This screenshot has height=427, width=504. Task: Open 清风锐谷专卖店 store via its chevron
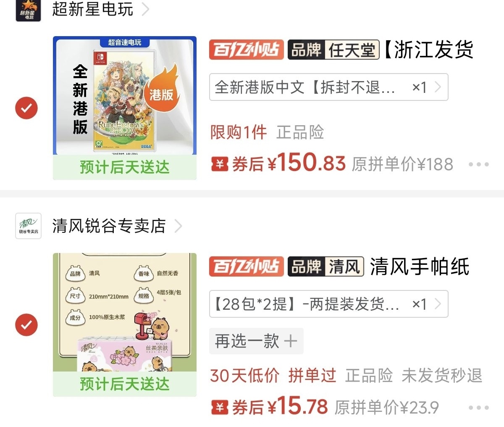[x=178, y=226]
